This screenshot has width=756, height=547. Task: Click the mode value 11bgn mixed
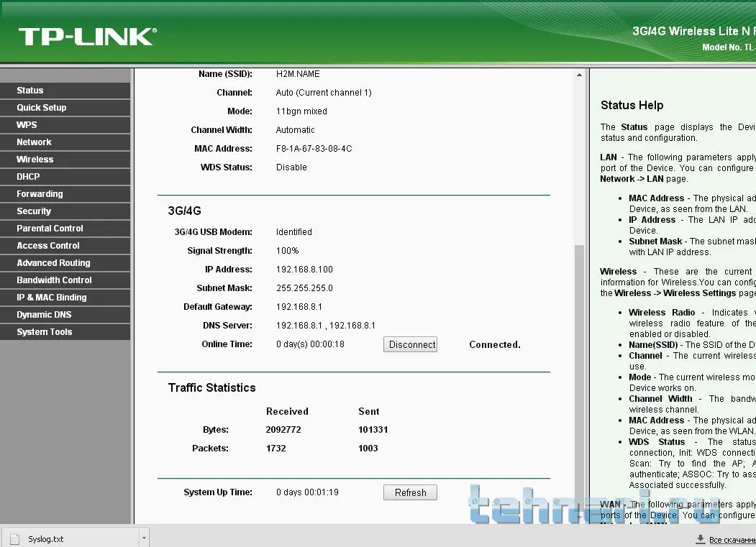pyautogui.click(x=301, y=111)
